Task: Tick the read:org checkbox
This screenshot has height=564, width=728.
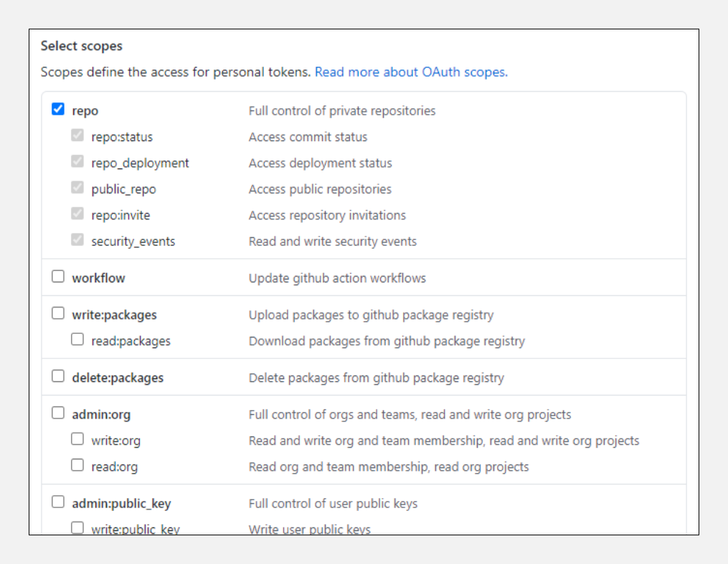Action: click(x=77, y=466)
